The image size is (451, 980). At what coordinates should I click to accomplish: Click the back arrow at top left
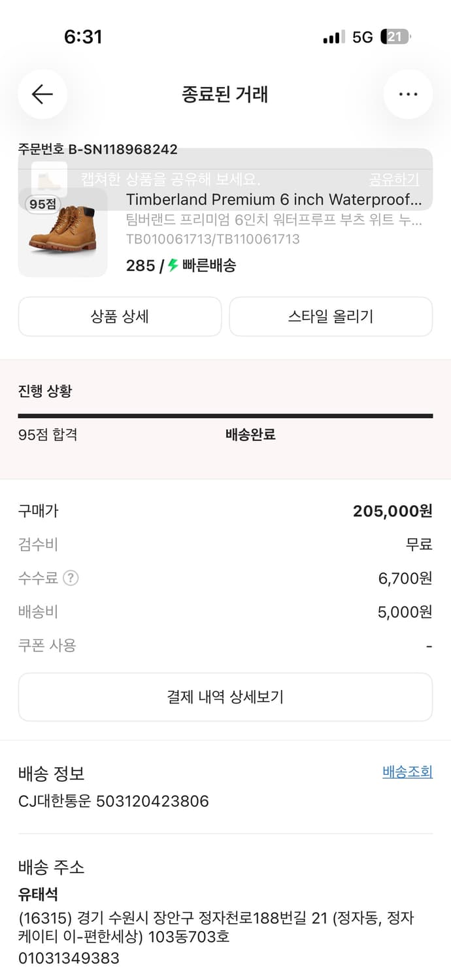pos(42,94)
